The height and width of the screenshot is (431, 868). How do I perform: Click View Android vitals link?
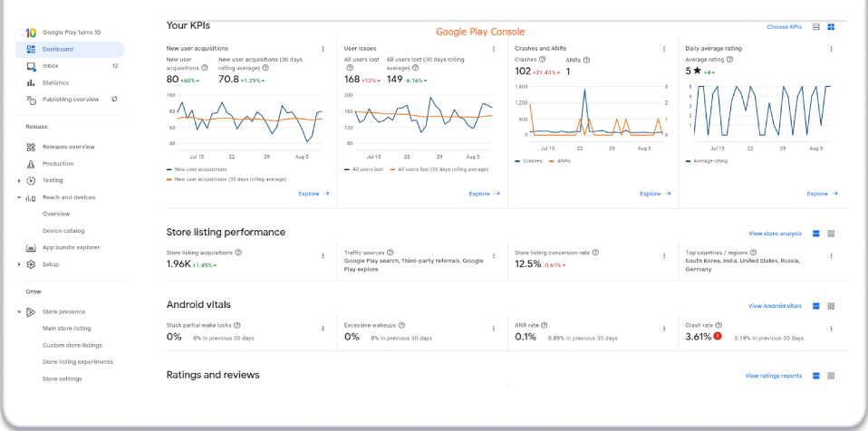pos(775,306)
